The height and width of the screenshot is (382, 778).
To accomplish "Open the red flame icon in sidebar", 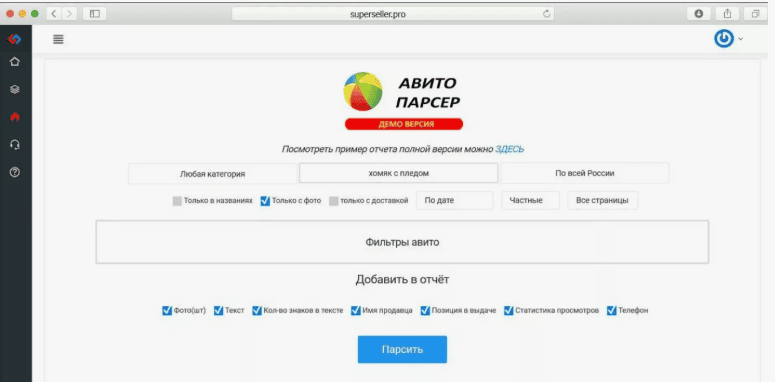I will coord(15,117).
